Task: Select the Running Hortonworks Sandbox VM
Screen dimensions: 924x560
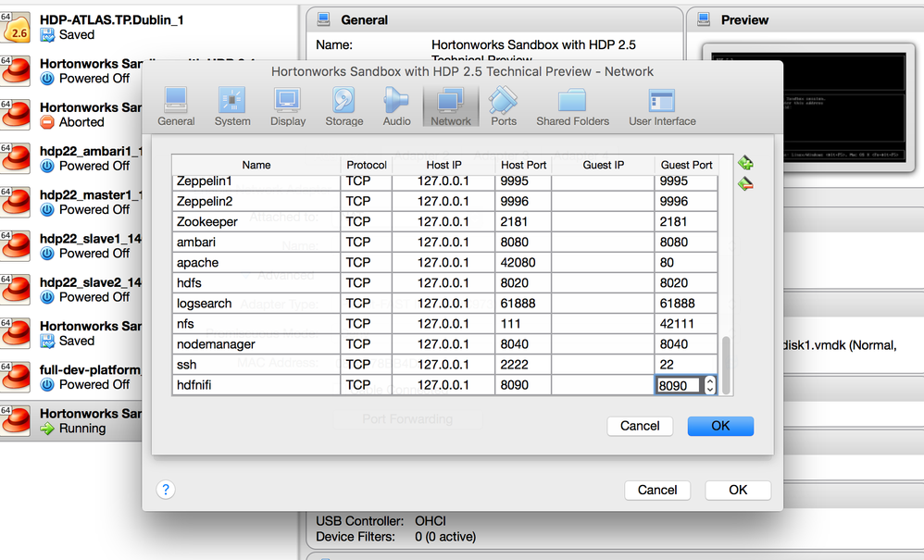Action: click(x=70, y=420)
